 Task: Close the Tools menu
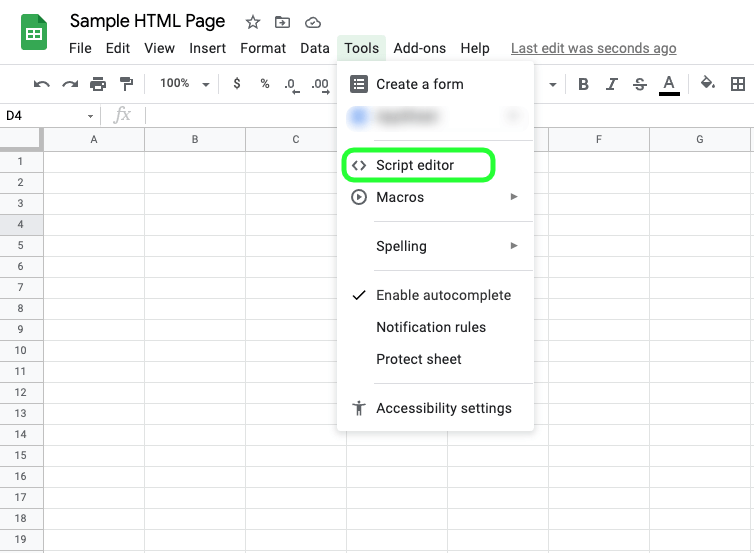coord(362,48)
